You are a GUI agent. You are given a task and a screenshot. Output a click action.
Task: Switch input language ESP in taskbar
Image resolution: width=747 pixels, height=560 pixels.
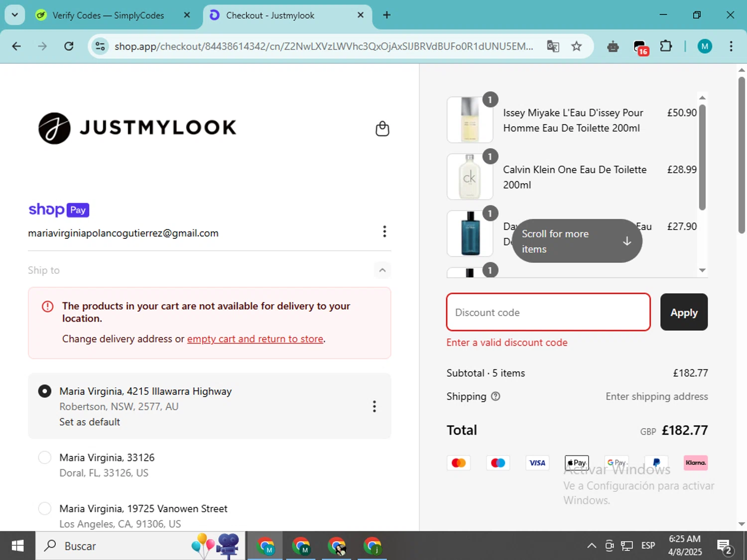[x=648, y=546]
